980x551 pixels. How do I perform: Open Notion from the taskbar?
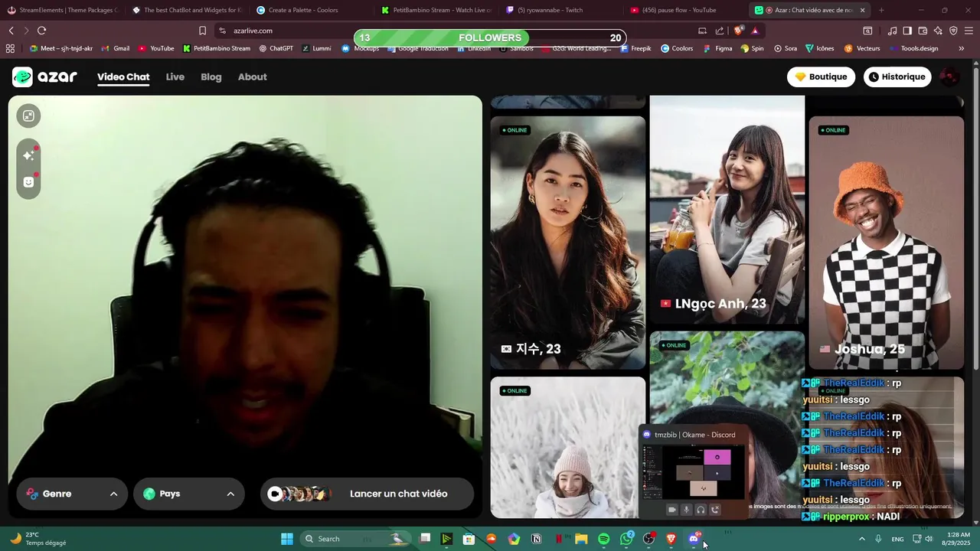point(536,539)
